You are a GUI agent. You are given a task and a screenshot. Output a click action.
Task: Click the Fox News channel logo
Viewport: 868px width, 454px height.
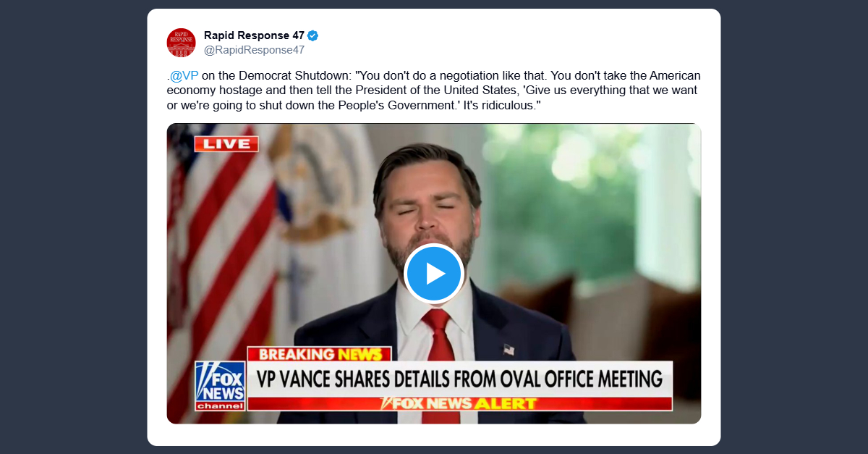(220, 385)
